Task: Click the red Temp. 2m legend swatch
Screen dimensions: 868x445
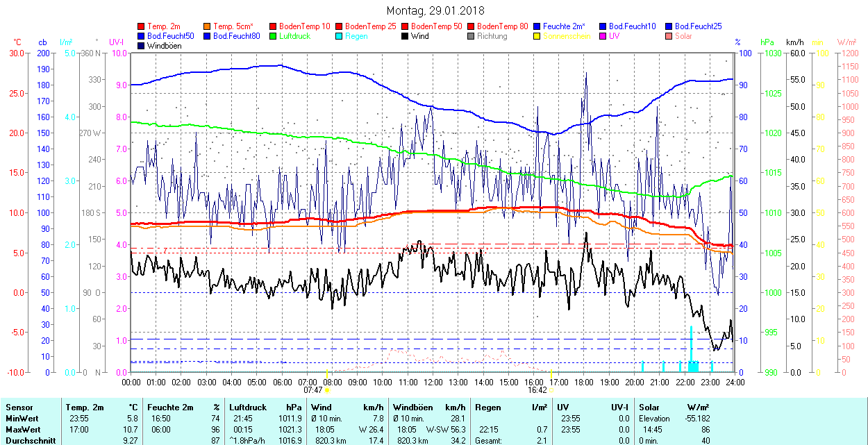Action: point(141,26)
